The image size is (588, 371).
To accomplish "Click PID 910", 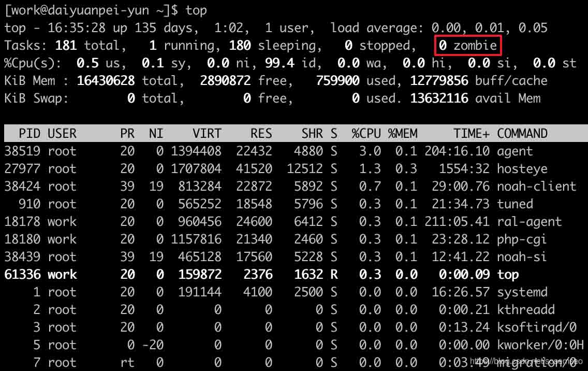I will (x=30, y=204).
